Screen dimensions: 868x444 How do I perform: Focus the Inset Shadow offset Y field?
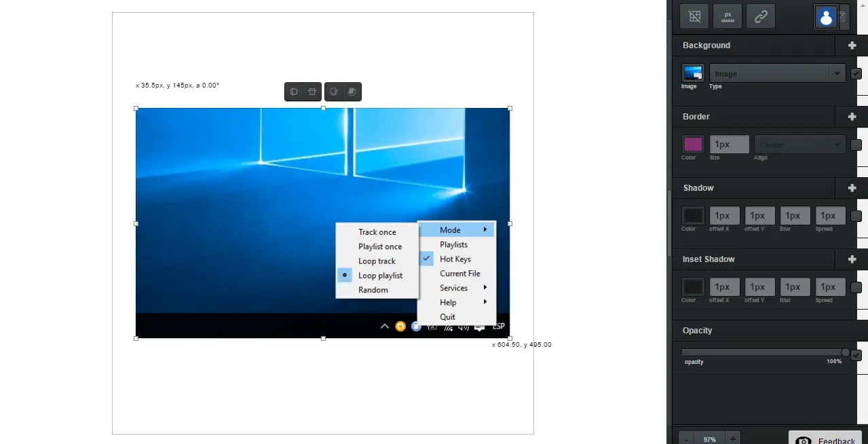pos(759,287)
